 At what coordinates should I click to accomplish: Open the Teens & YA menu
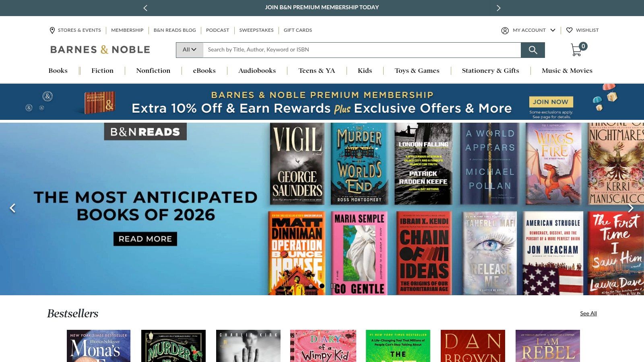coord(316,71)
